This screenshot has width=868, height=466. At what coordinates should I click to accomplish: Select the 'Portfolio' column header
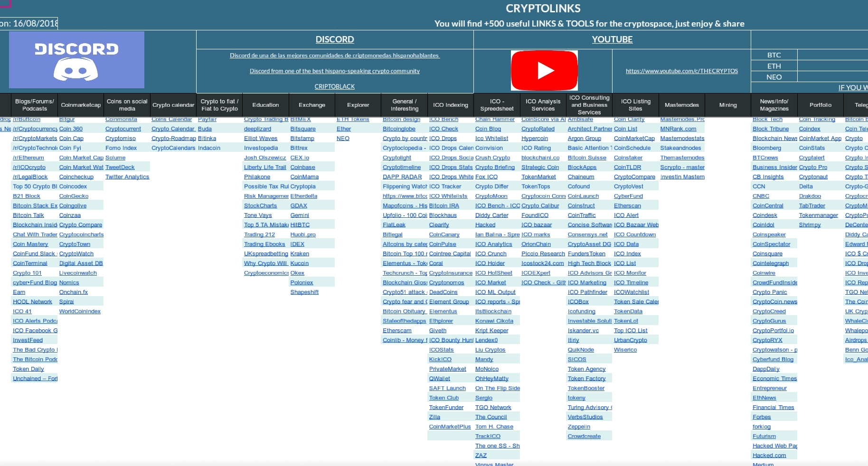point(821,105)
